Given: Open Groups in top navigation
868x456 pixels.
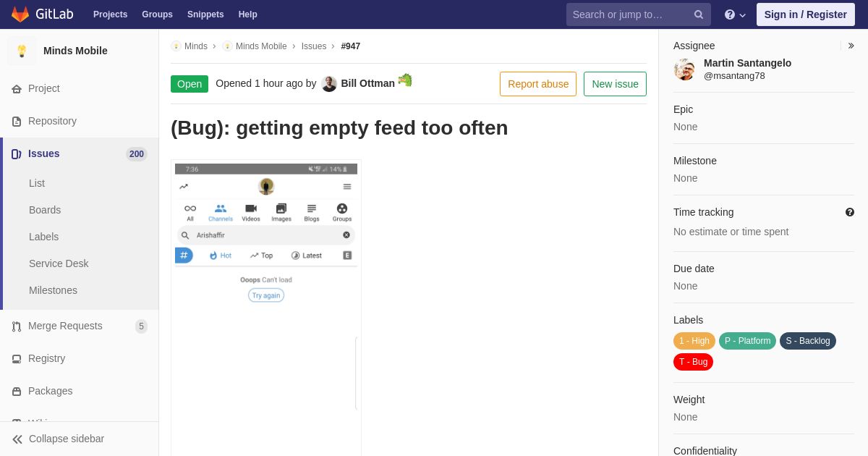Looking at the screenshot, I should click(x=157, y=14).
